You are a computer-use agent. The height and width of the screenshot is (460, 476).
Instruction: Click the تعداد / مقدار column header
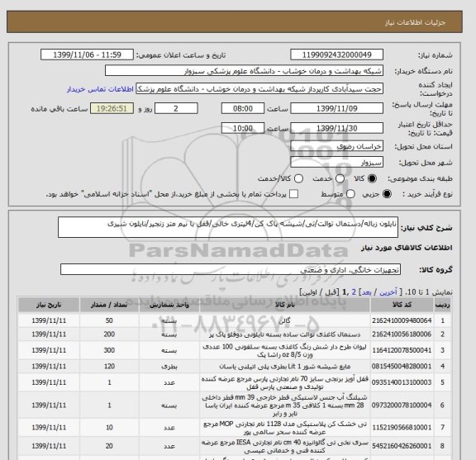click(x=109, y=305)
